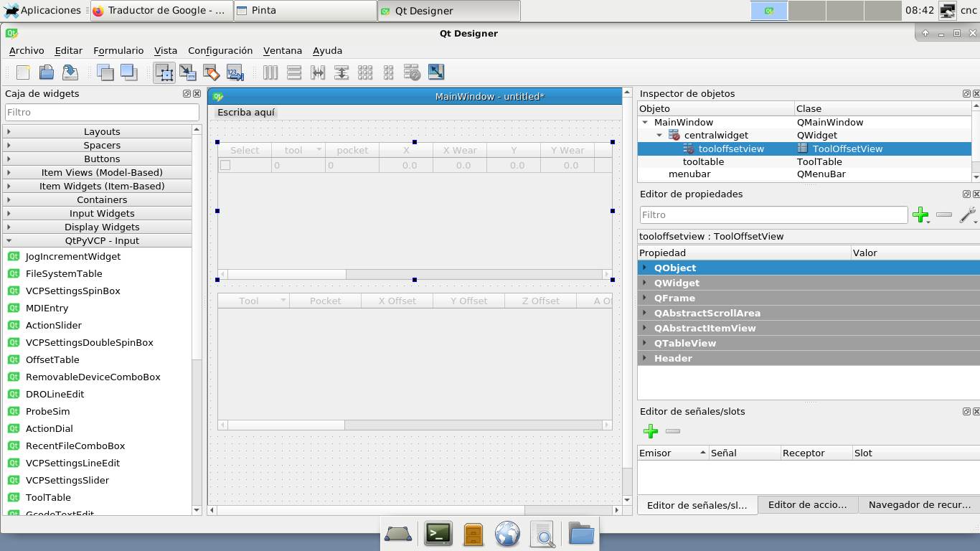This screenshot has width=980, height=551.
Task: Apply form layout from the toolbar
Action: point(388,72)
